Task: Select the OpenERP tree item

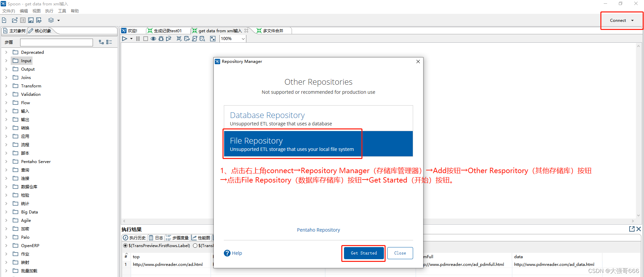Action: [30, 246]
